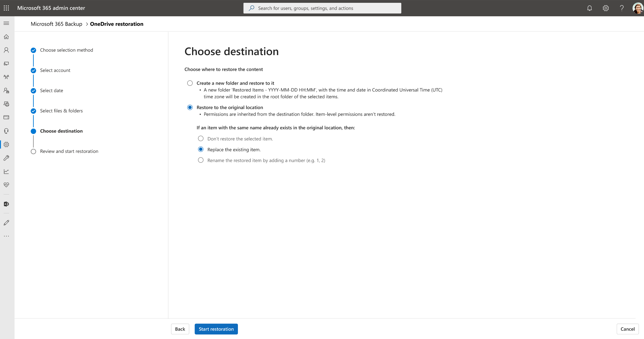Open the account profile picture
The height and width of the screenshot is (339, 644).
[x=638, y=8]
